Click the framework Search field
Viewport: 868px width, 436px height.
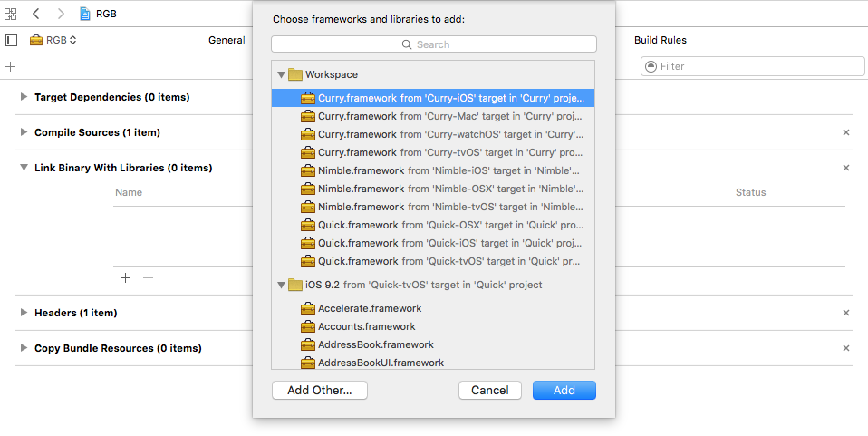[434, 44]
